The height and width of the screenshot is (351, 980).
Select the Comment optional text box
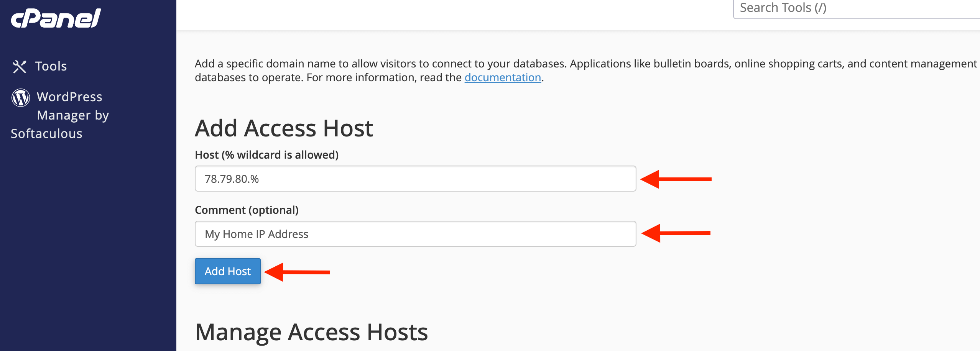point(414,234)
